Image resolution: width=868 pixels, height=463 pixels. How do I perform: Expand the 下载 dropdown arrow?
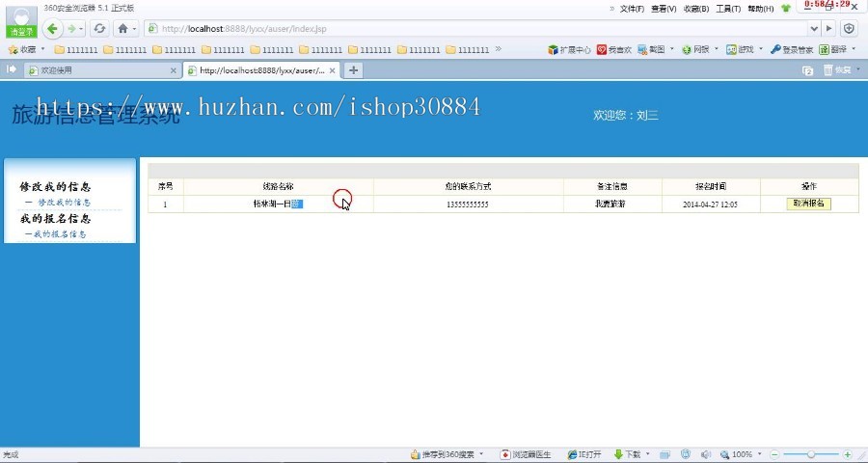pyautogui.click(x=648, y=454)
